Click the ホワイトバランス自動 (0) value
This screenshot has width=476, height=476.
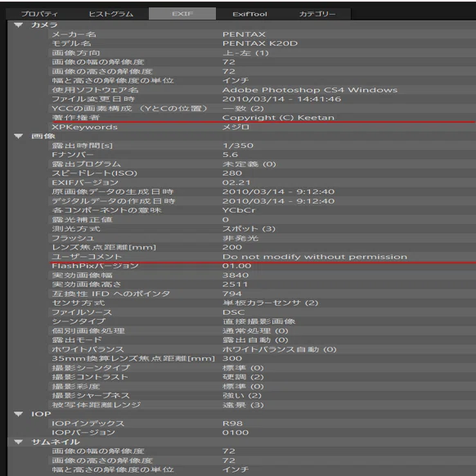[x=279, y=349]
